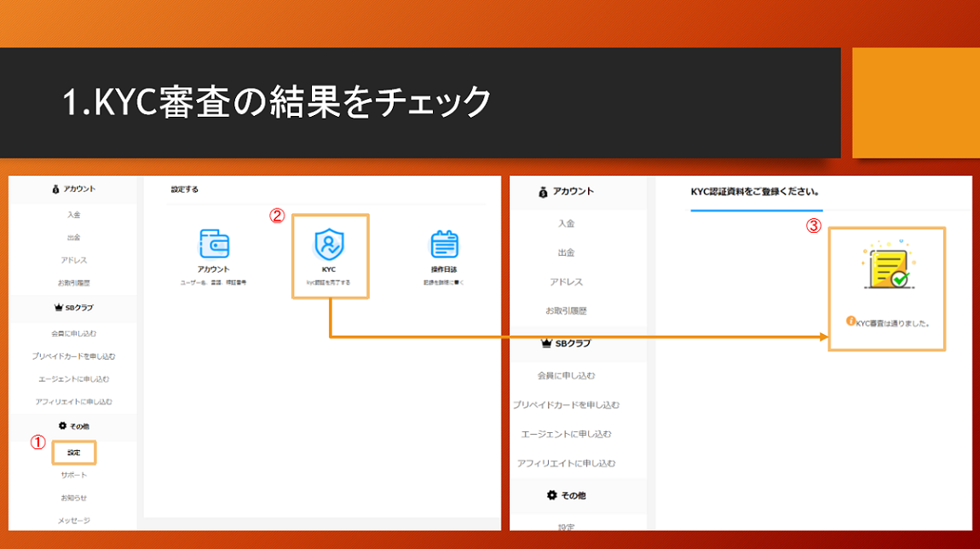Click 出金 in the left screenshot's sidebar
This screenshot has width=980, height=549.
pyautogui.click(x=74, y=237)
